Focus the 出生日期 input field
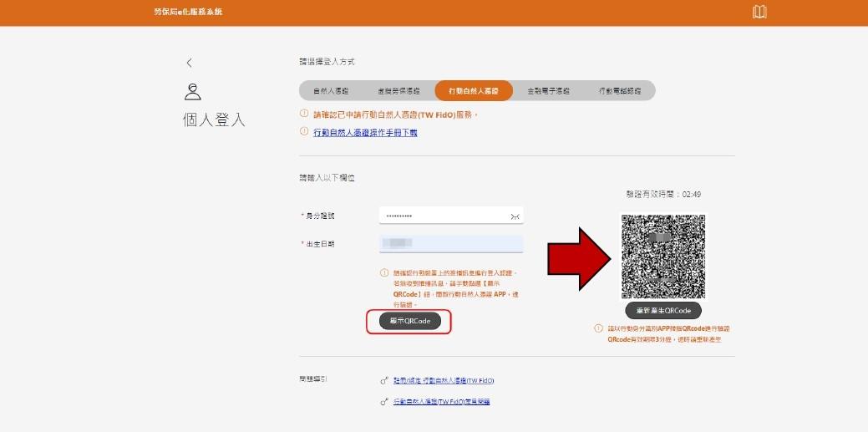Screen dimensions: 868x432 [451, 244]
